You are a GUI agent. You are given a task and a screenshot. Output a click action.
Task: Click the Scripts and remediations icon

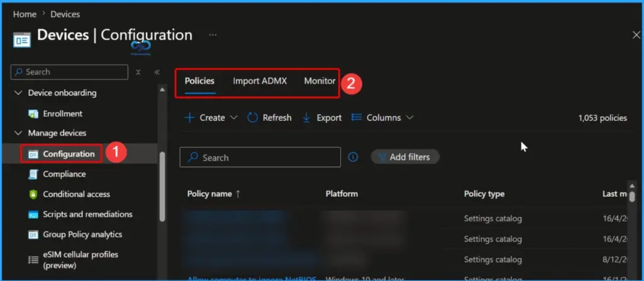click(x=33, y=214)
